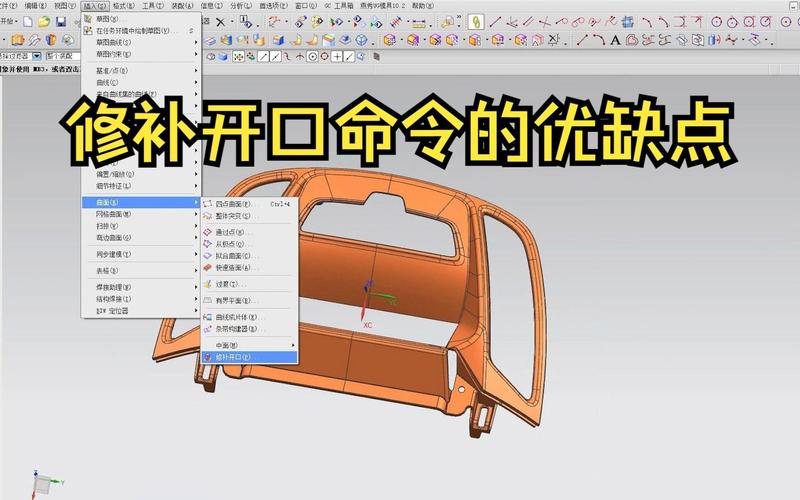The image size is (800, 500).
Task: Open the 细节特征 menu item
Action: pyautogui.click(x=141, y=186)
